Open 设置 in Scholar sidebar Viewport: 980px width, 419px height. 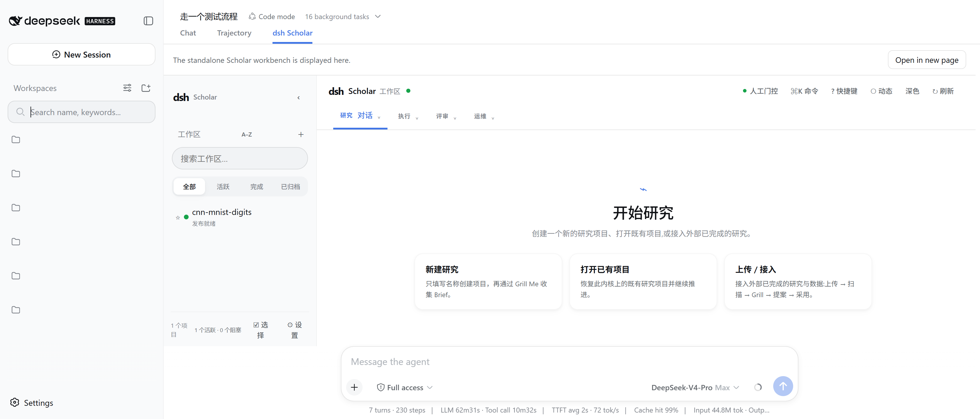[295, 330]
